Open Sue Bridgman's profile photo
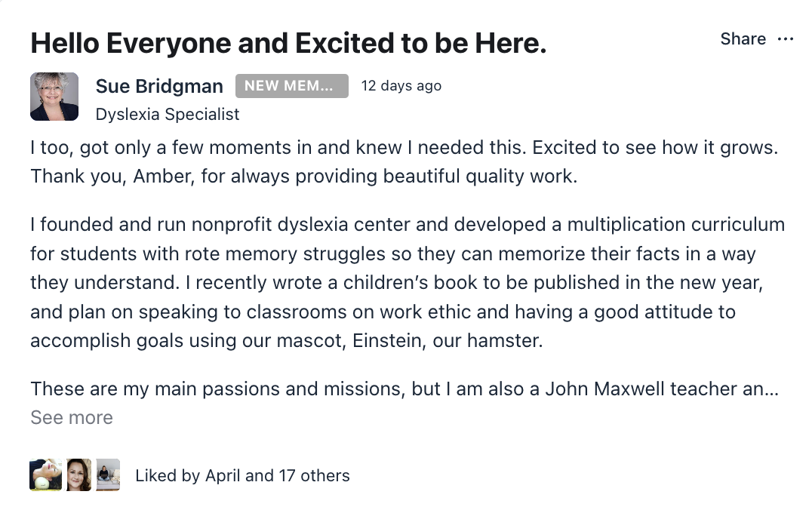The width and height of the screenshot is (812, 516). point(54,97)
